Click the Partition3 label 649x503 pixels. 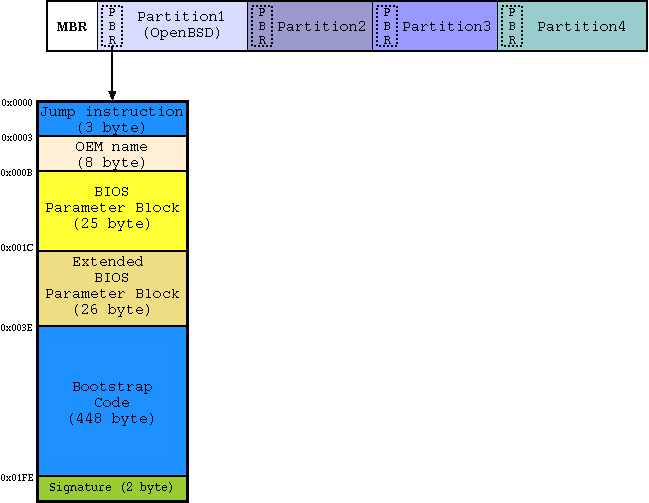click(445, 26)
